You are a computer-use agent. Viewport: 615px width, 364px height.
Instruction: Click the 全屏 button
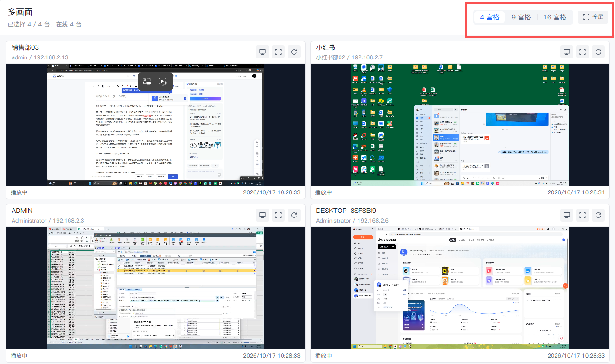(x=593, y=17)
